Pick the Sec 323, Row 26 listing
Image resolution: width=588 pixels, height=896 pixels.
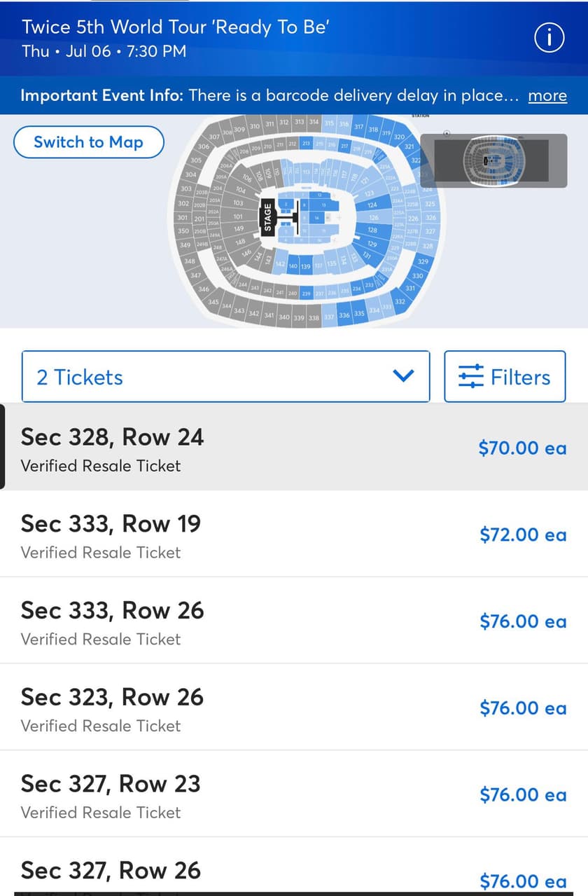coord(294,708)
